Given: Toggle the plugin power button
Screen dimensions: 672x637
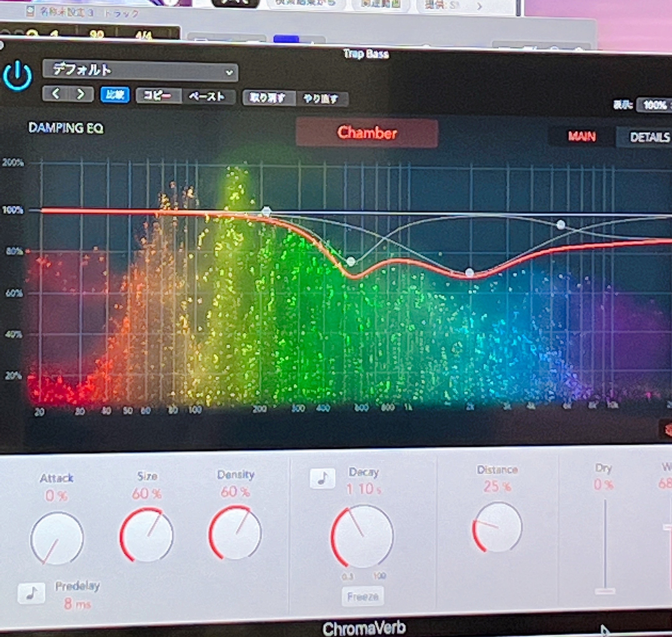Looking at the screenshot, I should [x=18, y=75].
